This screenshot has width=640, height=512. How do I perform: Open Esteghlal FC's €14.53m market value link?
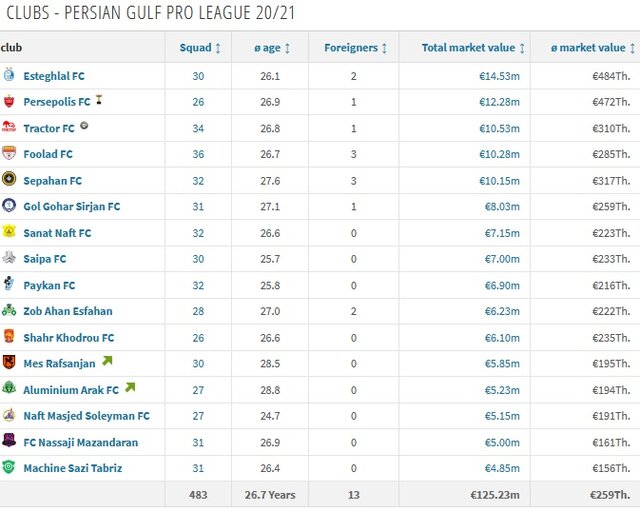pyautogui.click(x=496, y=76)
